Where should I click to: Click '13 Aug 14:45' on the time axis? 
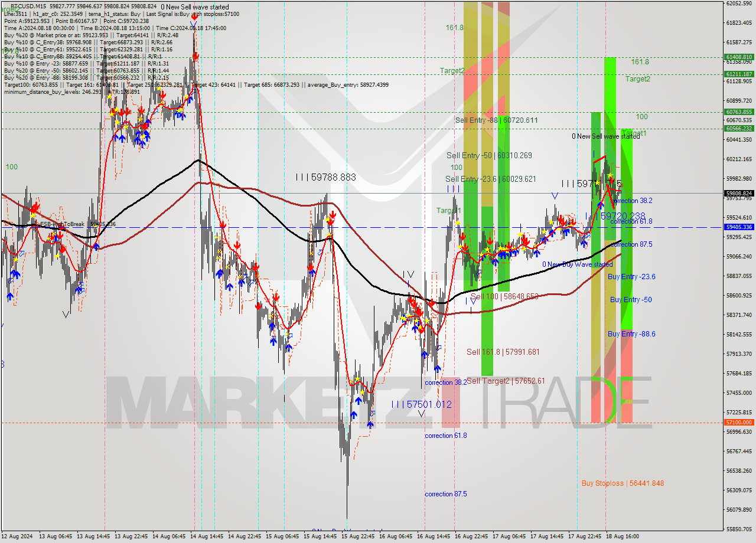click(x=93, y=537)
